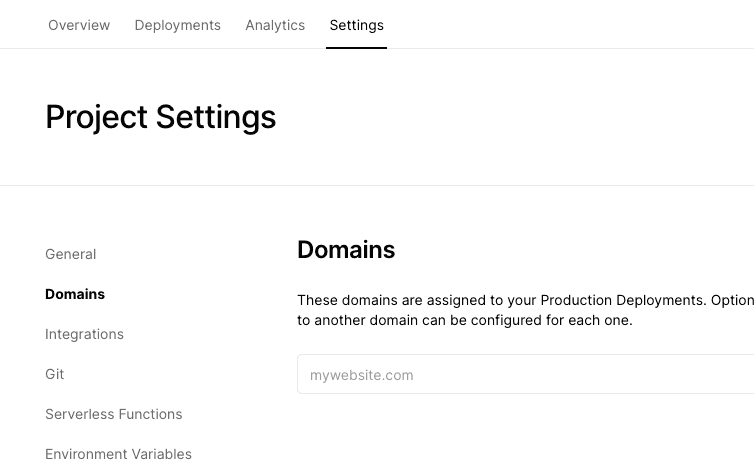Switch to the Deployments tab
754x472 pixels.
[177, 25]
